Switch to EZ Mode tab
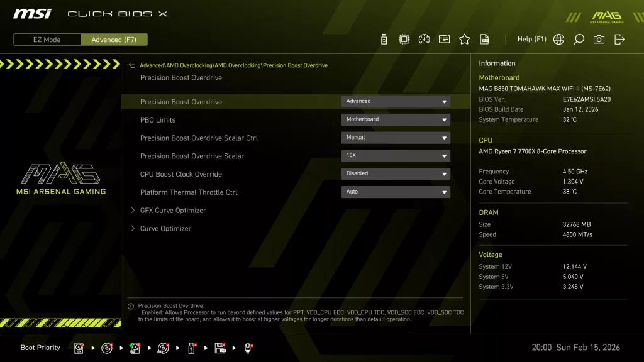 click(x=46, y=39)
